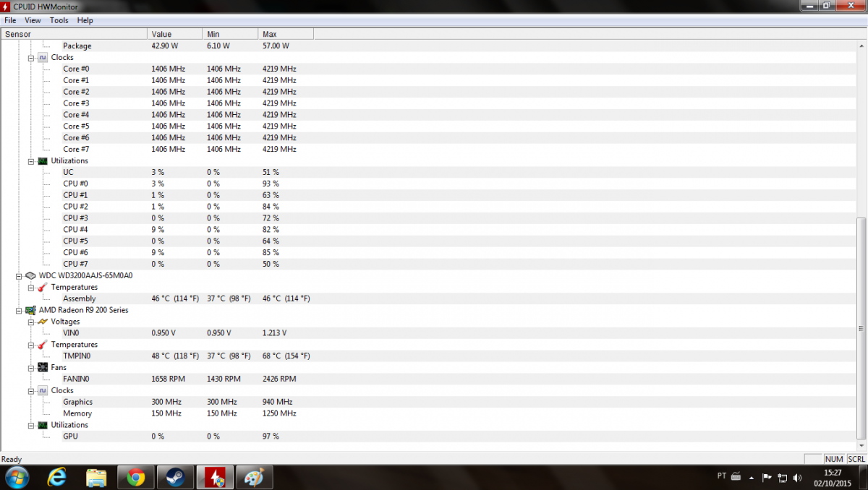Image resolution: width=868 pixels, height=490 pixels.
Task: Select the CPU #4 utilization row
Action: 427,229
